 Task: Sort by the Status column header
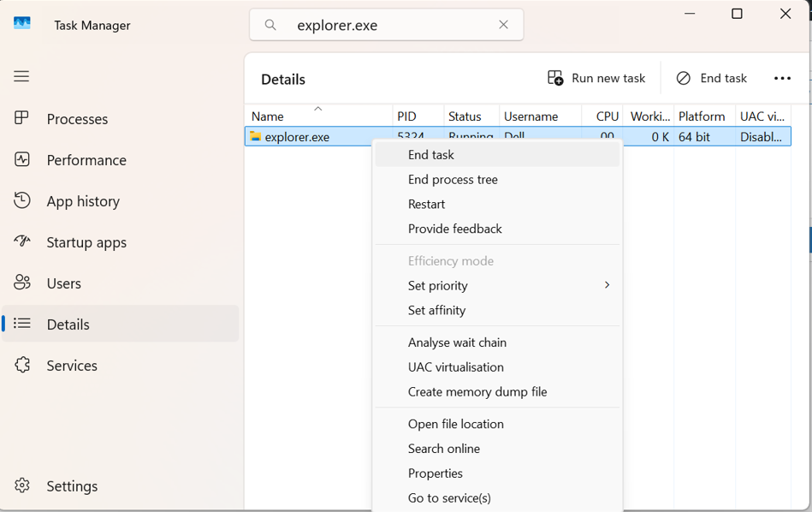[471, 116]
